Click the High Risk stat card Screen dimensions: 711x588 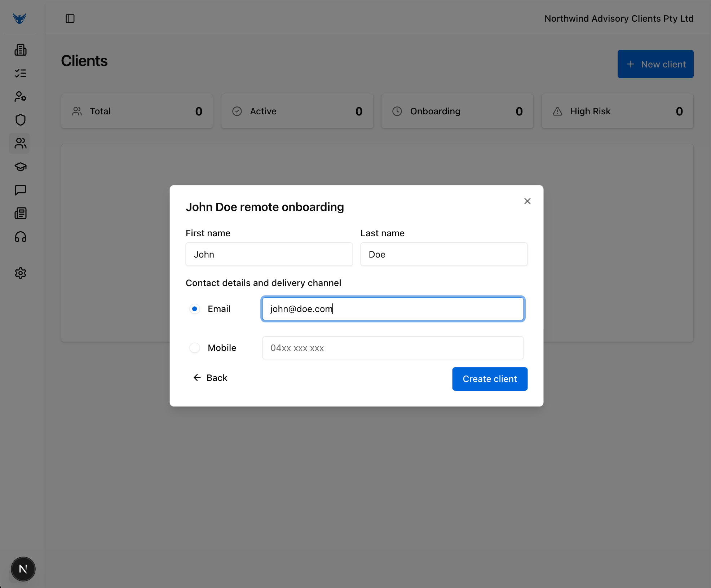coord(617,111)
